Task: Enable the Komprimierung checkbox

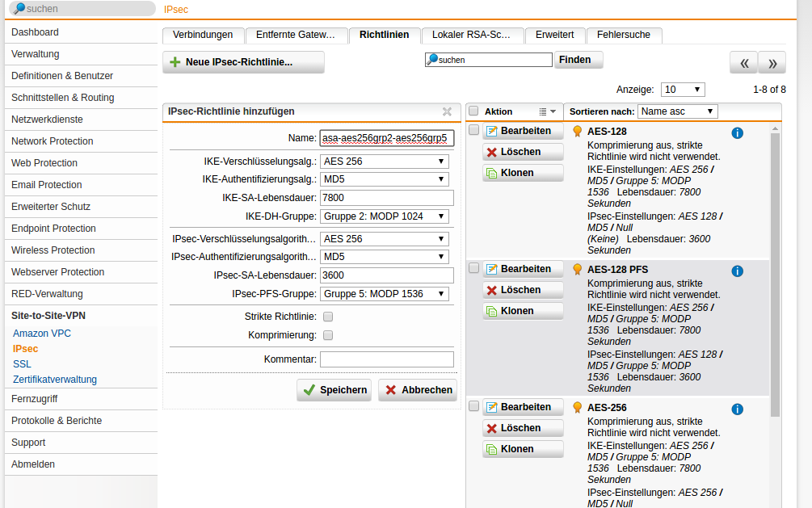Action: point(328,335)
